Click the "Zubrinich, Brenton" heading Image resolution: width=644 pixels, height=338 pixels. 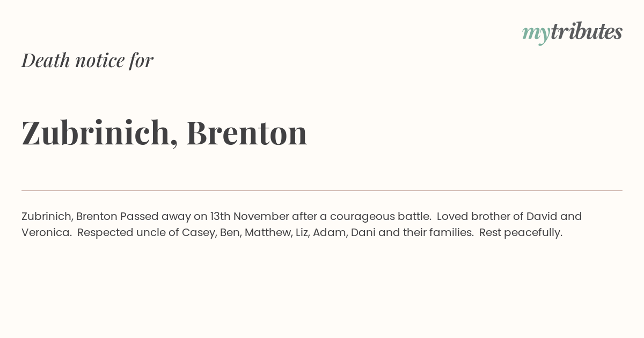coord(164,133)
